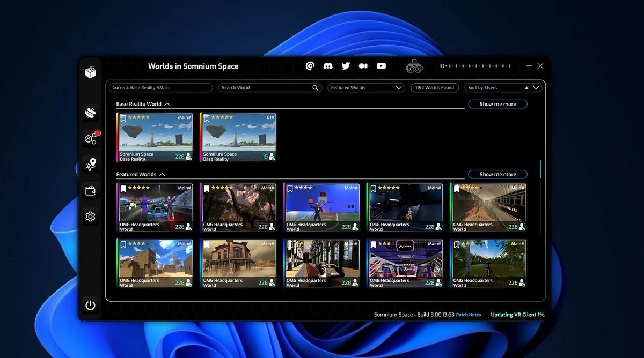Open the Featured Worlds filter dropdown
Image resolution: width=644 pixels, height=358 pixels.
366,87
